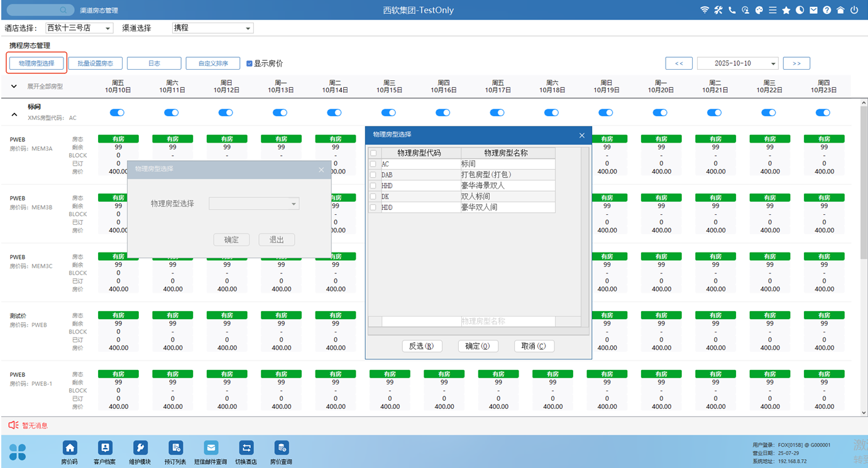The image size is (868, 468).
Task: Open the 客户档案 module icon
Action: coord(105,448)
